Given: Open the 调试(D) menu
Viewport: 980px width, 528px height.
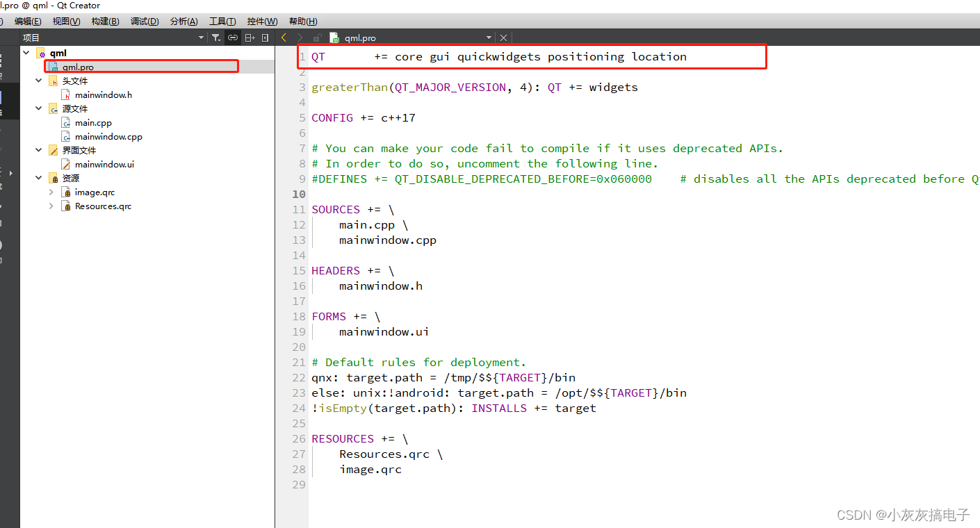Looking at the screenshot, I should tap(145, 22).
